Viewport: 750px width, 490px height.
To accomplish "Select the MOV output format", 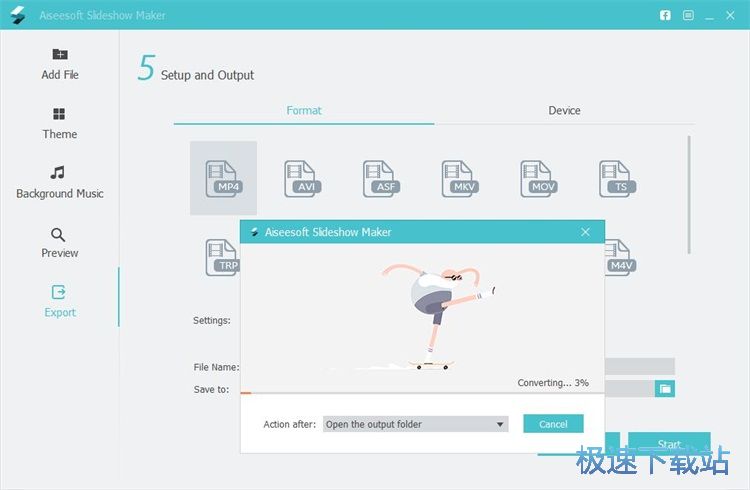I will (x=539, y=178).
